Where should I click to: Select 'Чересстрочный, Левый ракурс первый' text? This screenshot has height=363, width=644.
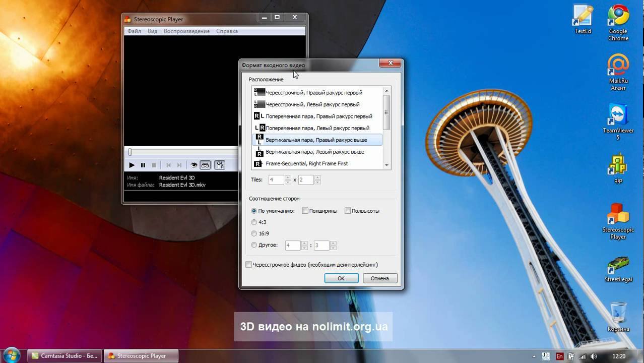tap(312, 104)
